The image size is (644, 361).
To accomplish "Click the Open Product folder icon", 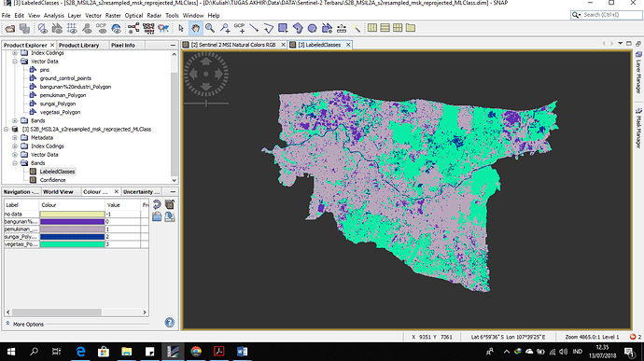I will 10,28.
